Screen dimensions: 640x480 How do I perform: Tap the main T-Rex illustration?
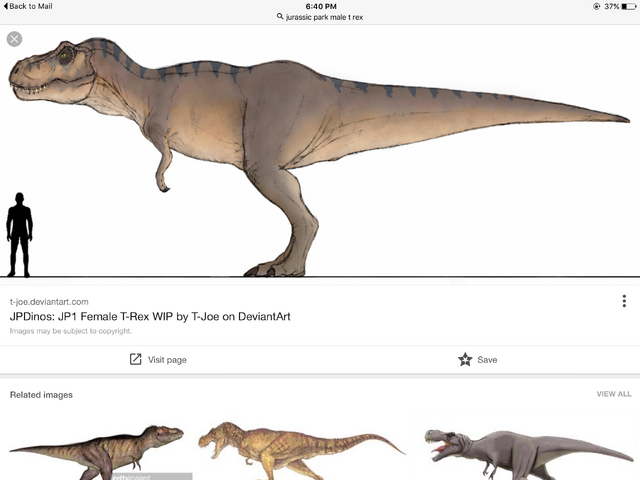(320, 155)
